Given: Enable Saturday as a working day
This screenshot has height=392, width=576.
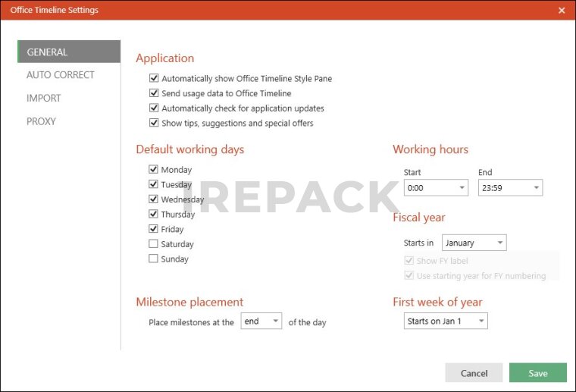Looking at the screenshot, I should click(x=154, y=244).
